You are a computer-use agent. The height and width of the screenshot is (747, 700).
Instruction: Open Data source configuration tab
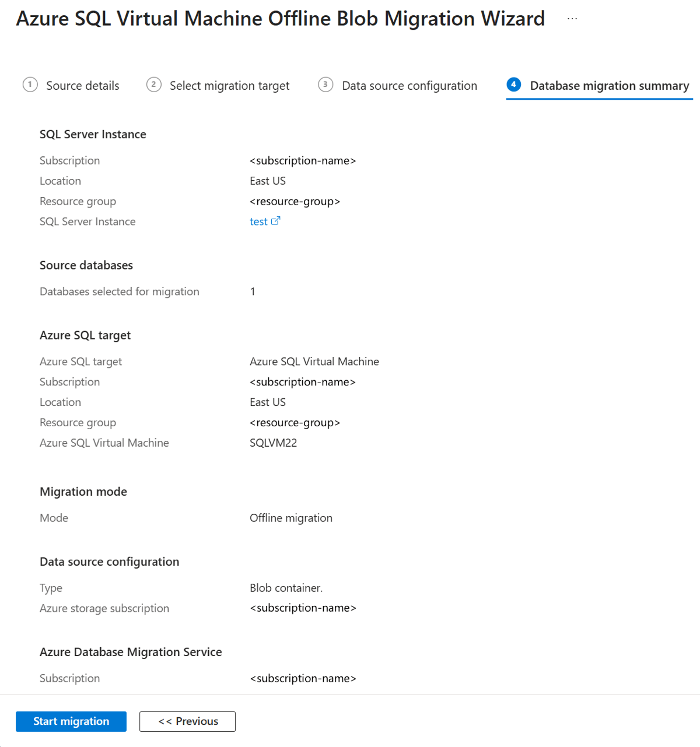click(409, 86)
